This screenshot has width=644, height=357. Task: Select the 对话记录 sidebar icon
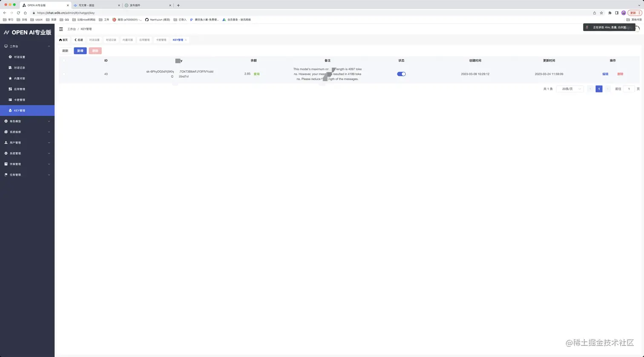10,67
